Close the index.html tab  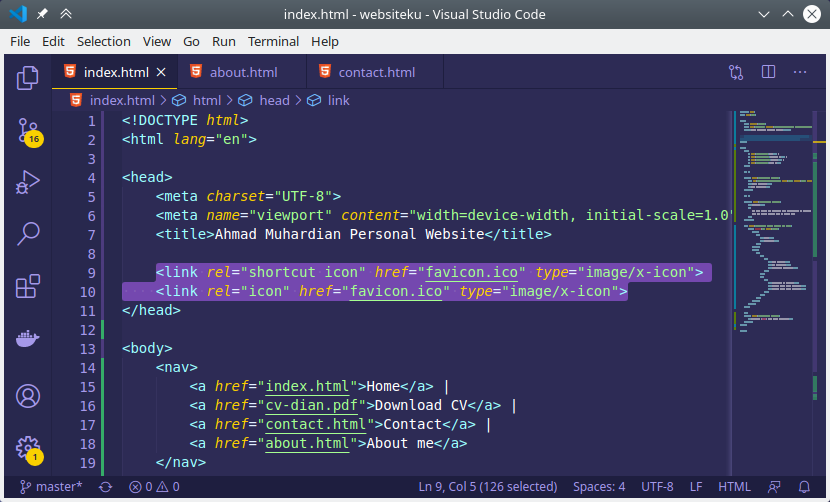click(x=161, y=72)
